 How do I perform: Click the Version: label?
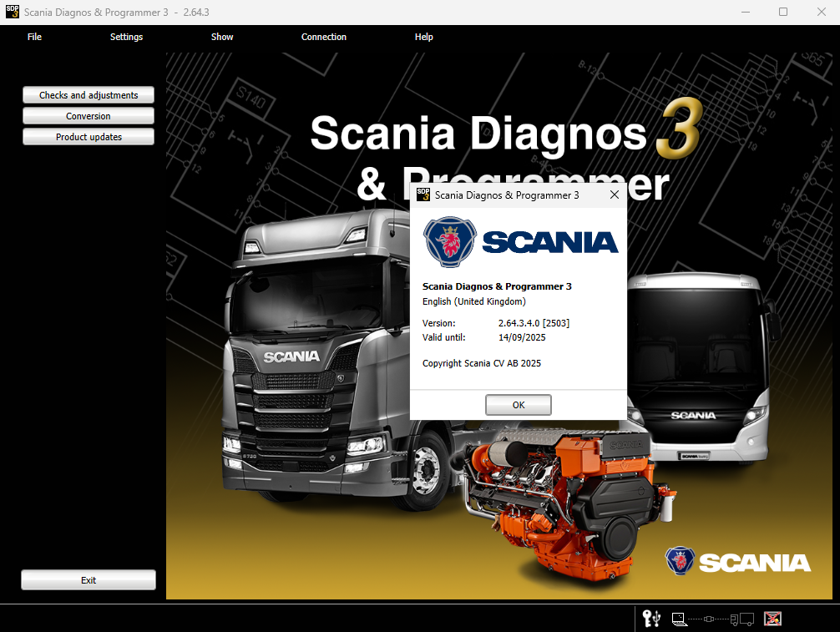[438, 323]
